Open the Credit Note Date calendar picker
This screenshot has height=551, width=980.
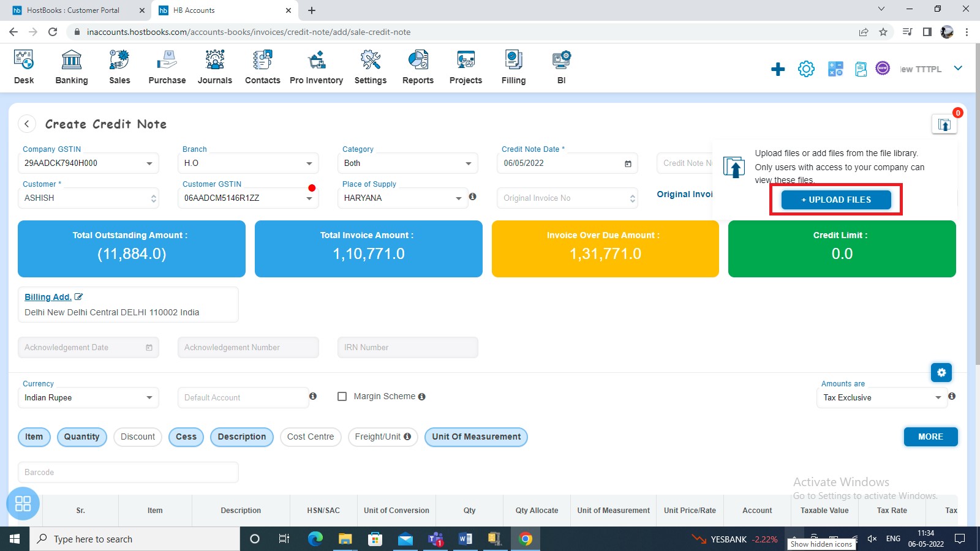pyautogui.click(x=628, y=163)
